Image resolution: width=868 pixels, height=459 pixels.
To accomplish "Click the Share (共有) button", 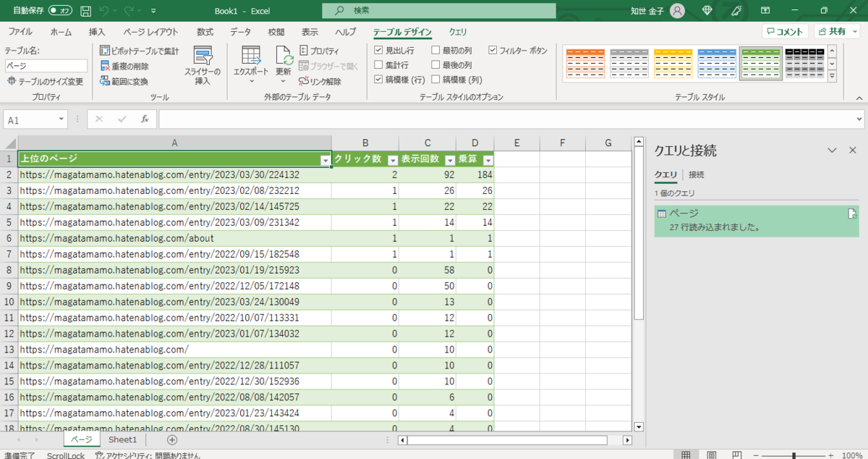I will pos(837,31).
